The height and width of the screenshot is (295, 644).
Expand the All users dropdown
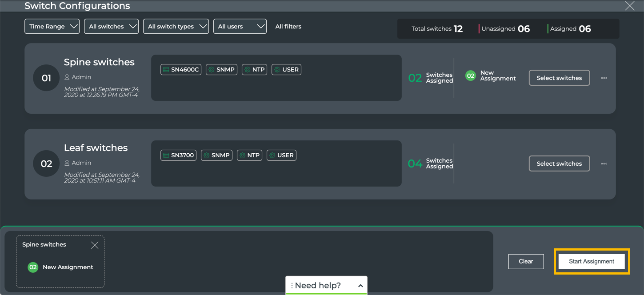click(x=240, y=27)
